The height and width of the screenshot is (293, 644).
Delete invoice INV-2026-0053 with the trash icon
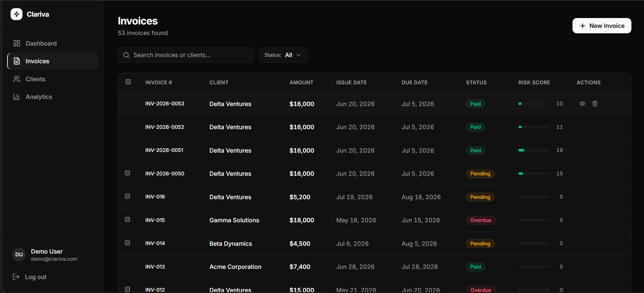tap(595, 104)
